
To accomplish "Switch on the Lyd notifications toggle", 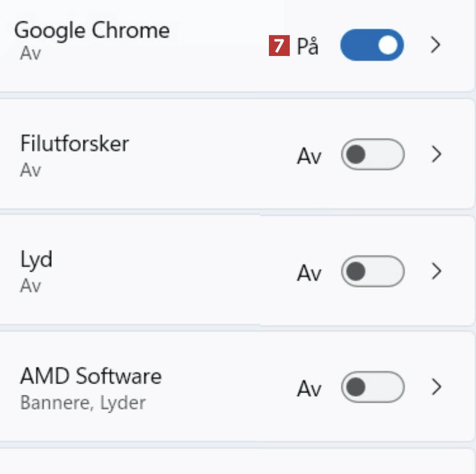I will coord(372,272).
